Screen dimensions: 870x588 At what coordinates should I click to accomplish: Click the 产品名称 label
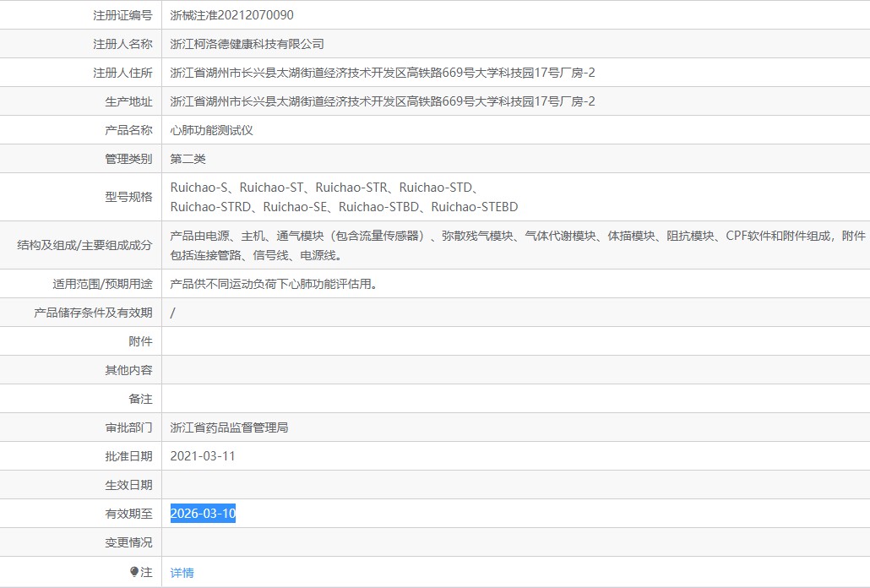(128, 130)
